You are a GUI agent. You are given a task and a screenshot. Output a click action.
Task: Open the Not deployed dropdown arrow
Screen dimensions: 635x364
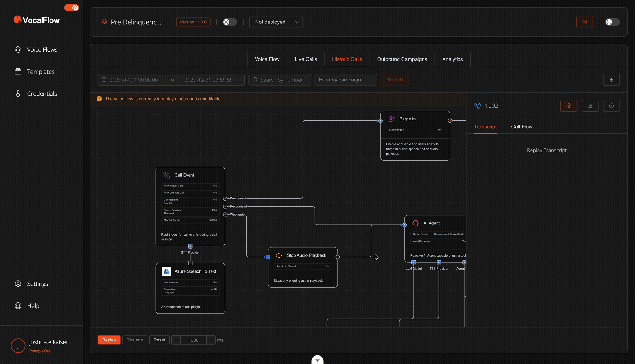click(x=297, y=22)
